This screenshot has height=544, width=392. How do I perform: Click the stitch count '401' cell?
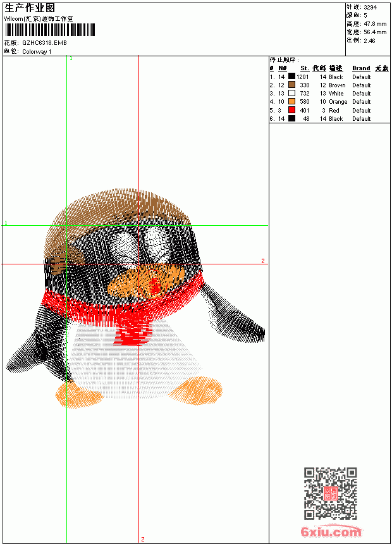[x=305, y=111]
